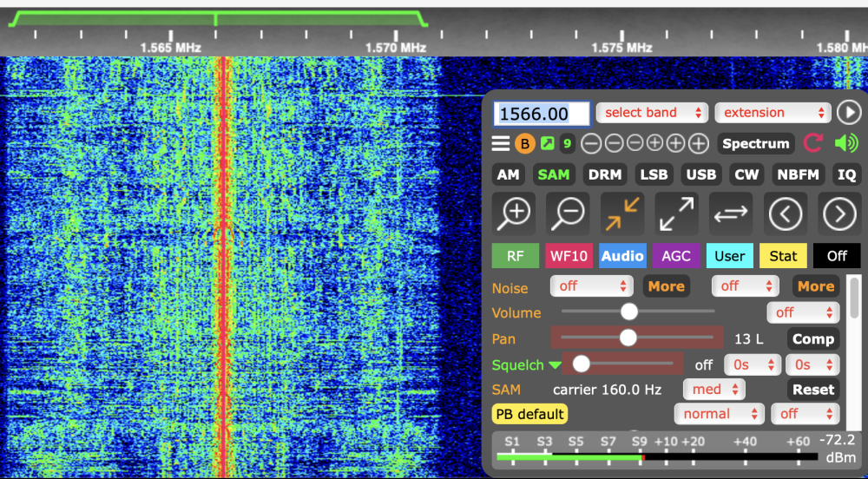Click the red circular reload arrow icon
868x479 pixels.
(x=813, y=144)
